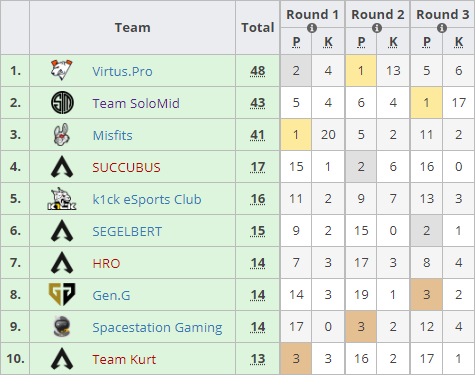Click Virtus.Pro's total score 48
This screenshot has width=475, height=375.
pos(258,71)
